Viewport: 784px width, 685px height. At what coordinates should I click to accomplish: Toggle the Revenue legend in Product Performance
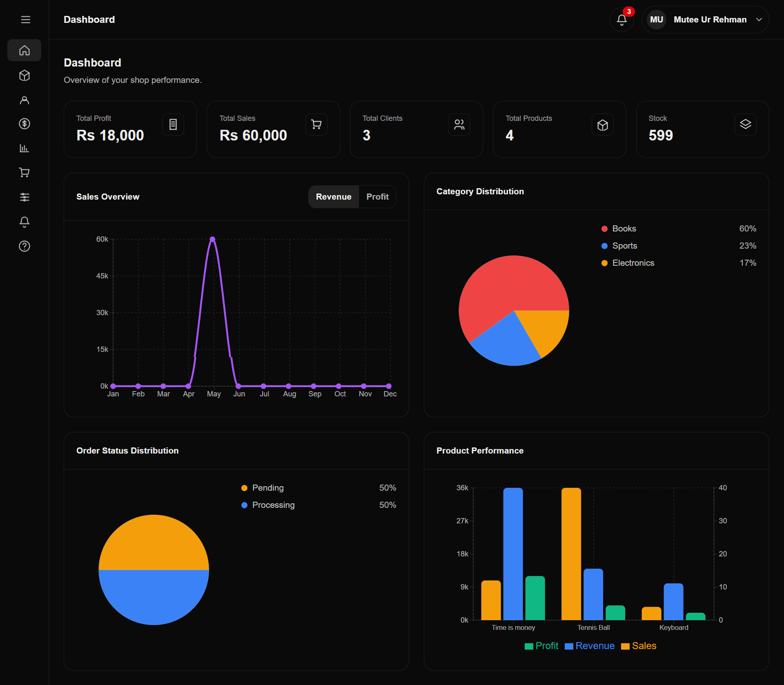tap(590, 646)
